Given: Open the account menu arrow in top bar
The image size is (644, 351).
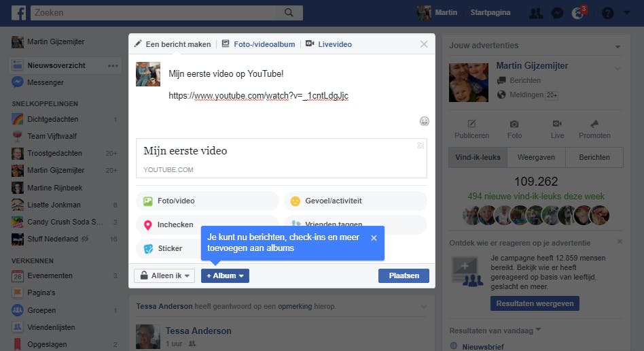Looking at the screenshot, I should coord(627,13).
